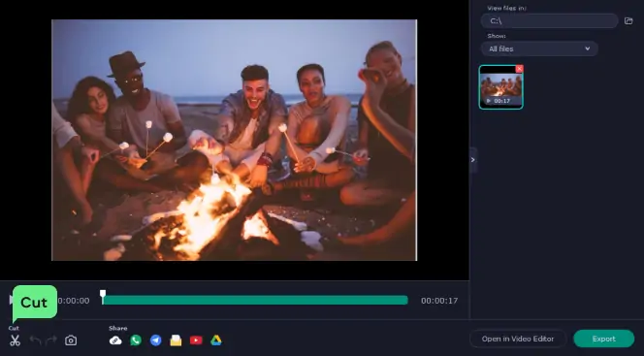Collapse the file panel with chevron

pyautogui.click(x=473, y=160)
